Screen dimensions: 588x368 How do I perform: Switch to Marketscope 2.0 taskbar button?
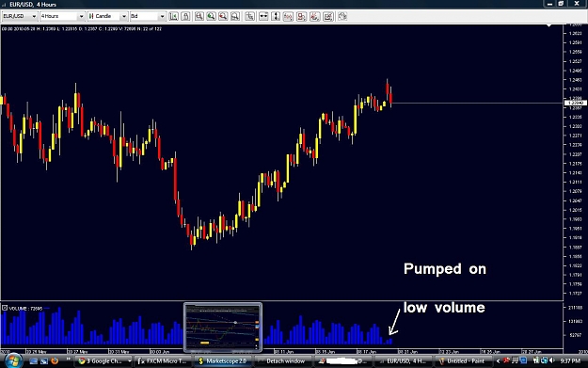click(x=224, y=361)
